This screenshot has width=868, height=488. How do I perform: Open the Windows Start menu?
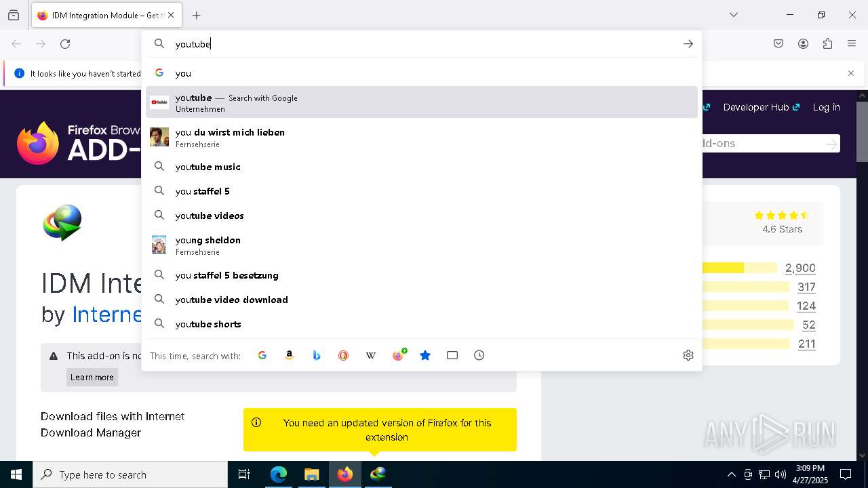coord(16,474)
